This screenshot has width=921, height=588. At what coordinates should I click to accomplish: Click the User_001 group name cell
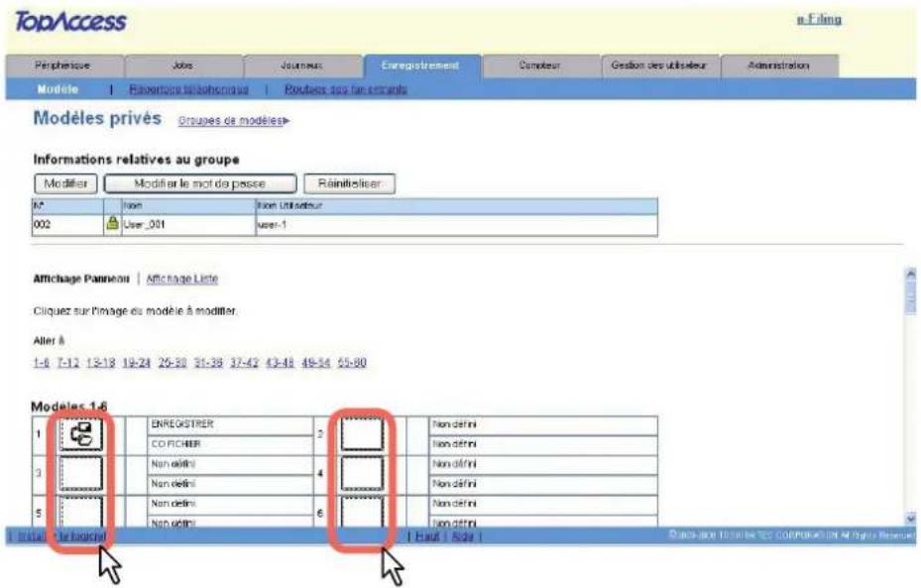[x=188, y=224]
